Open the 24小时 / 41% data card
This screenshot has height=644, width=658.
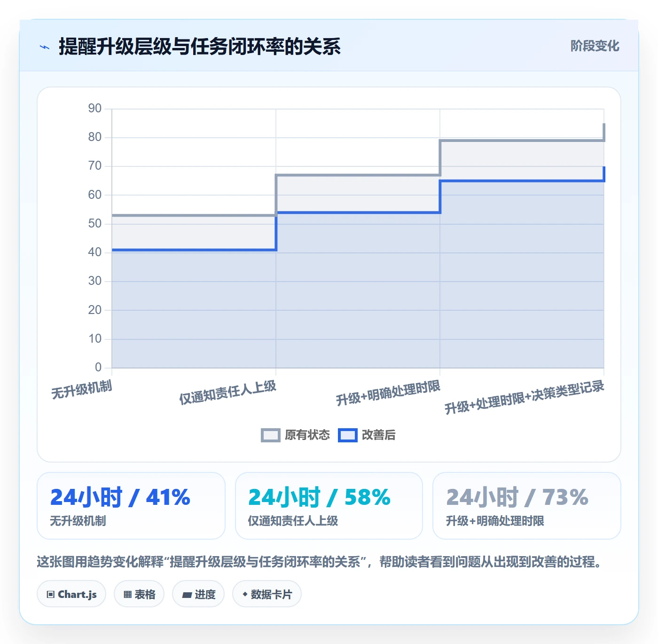pos(131,506)
